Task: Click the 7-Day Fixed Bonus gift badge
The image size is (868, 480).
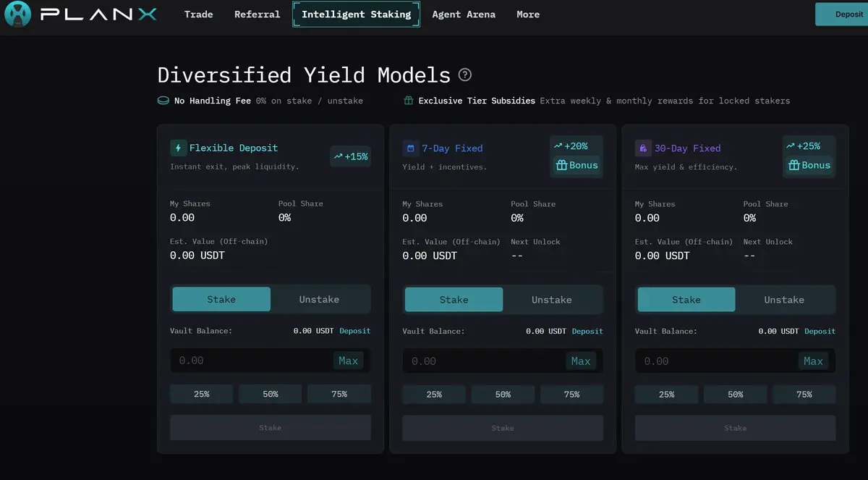Action: 576,165
